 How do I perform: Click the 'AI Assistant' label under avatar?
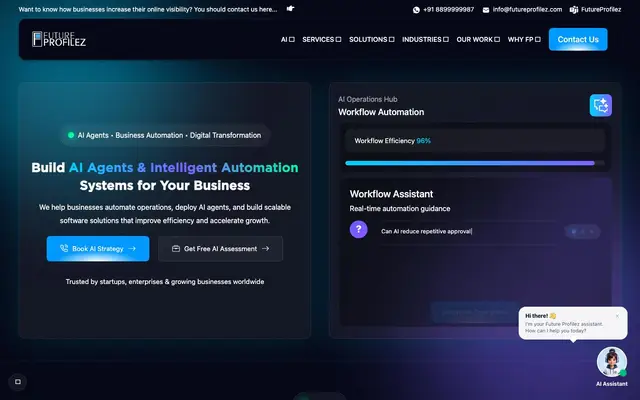click(x=611, y=384)
